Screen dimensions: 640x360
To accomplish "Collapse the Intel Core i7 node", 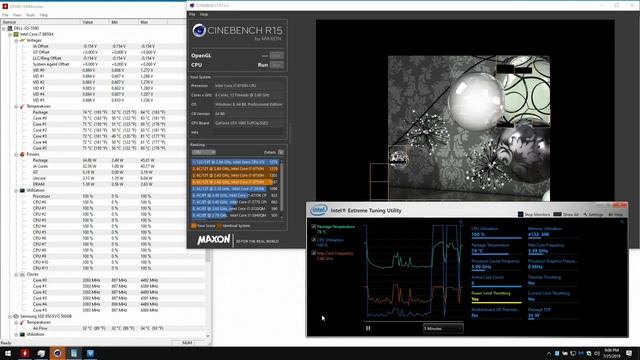I will coord(10,35).
